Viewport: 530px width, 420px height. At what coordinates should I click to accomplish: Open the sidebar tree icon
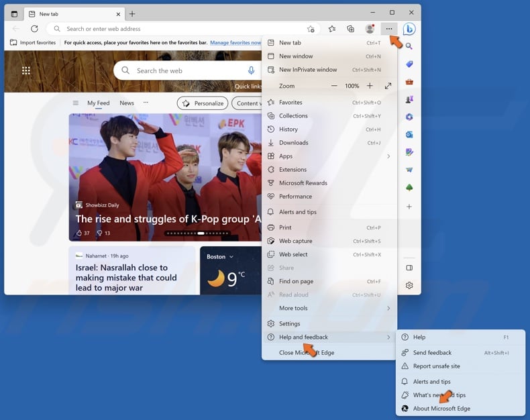pyautogui.click(x=409, y=187)
